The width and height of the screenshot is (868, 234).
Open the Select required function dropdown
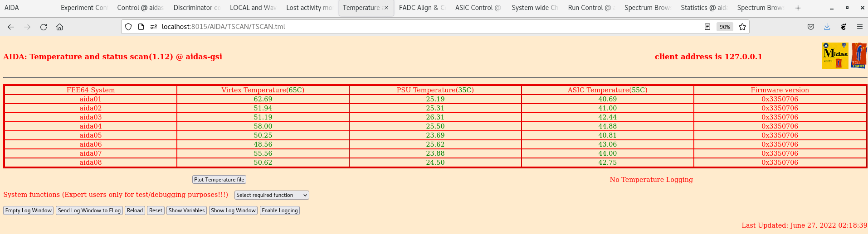272,195
